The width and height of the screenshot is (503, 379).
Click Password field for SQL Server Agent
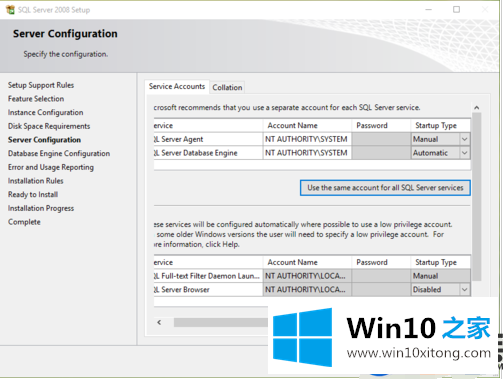(381, 139)
